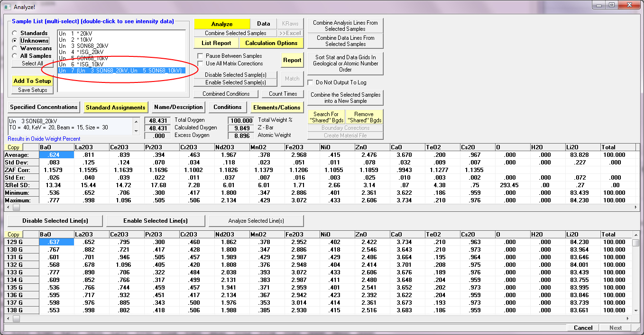
Task: Open the Elements/Cations button
Action: pos(277,108)
